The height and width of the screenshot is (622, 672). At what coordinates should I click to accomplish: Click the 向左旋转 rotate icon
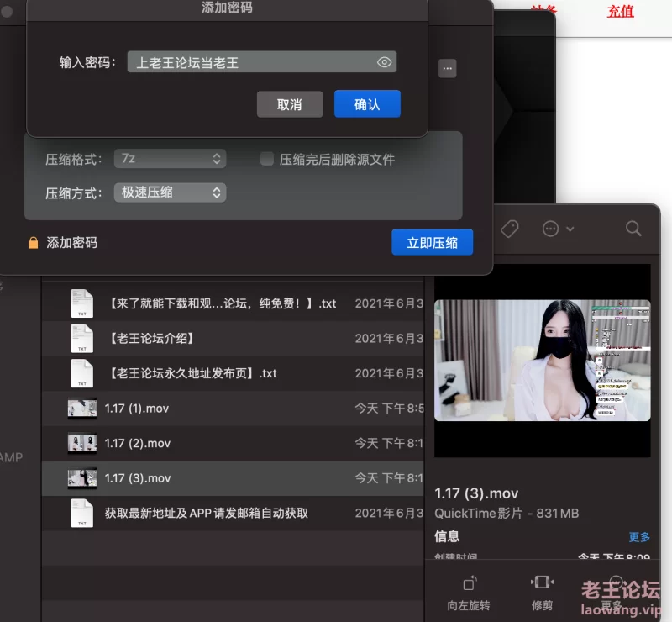(469, 583)
